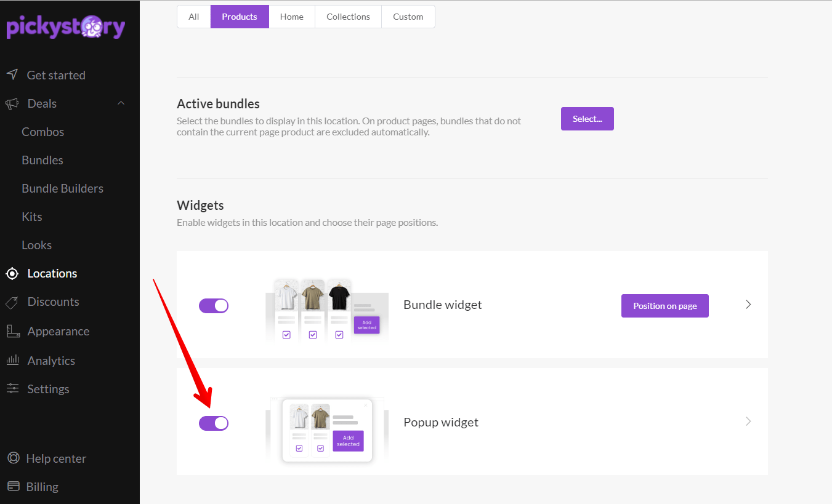Click the Help center lifebuoy icon
The width and height of the screenshot is (832, 504).
click(13, 458)
